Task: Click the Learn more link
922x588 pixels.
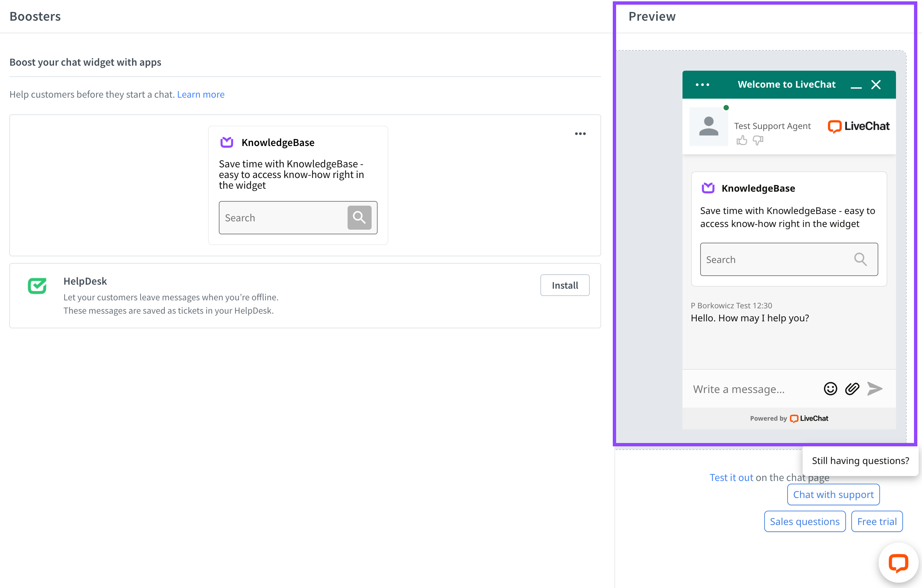Action: (200, 94)
